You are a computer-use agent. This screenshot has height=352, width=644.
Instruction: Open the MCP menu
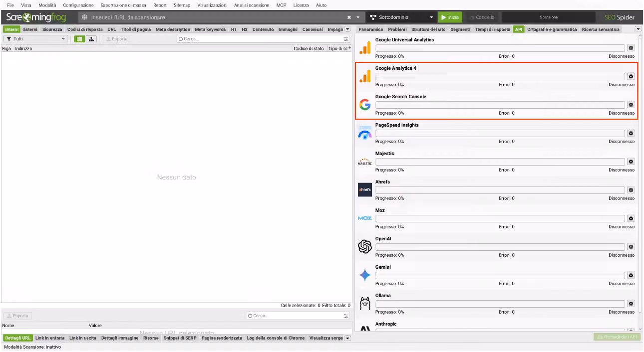(x=281, y=5)
